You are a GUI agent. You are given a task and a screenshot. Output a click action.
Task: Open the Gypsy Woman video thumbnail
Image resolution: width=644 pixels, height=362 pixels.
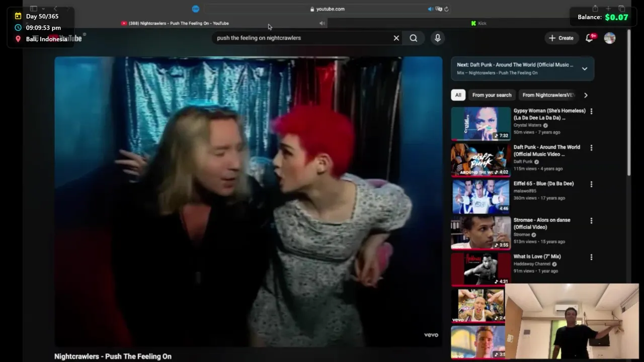480,123
